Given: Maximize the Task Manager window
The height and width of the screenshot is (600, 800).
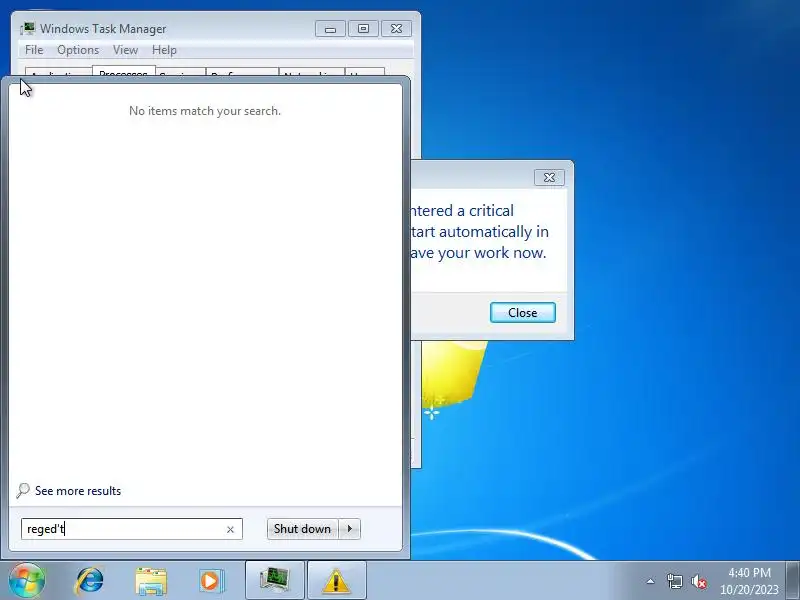Looking at the screenshot, I should [363, 29].
